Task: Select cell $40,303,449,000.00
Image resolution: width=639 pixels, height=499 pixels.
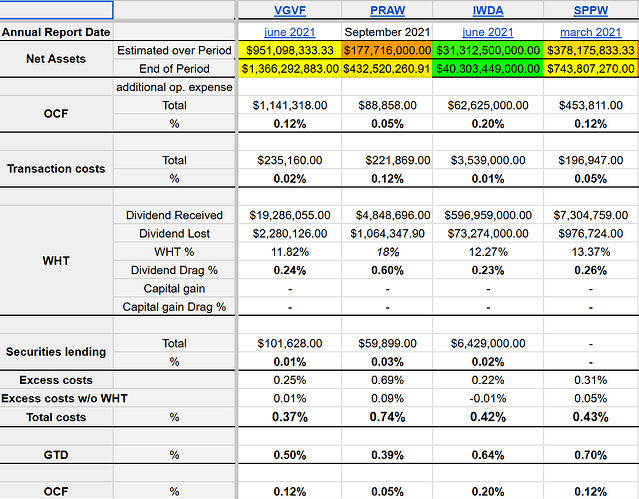Action: [488, 68]
